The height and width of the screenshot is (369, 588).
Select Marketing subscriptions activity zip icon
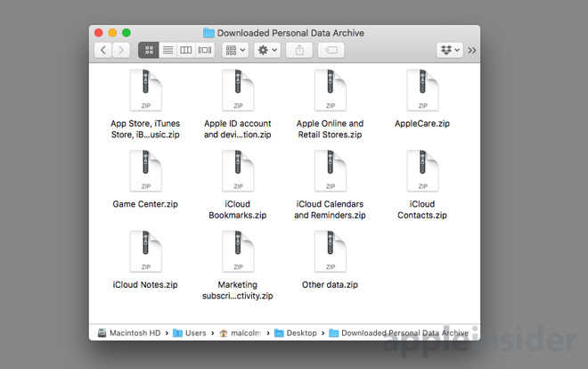pos(238,251)
